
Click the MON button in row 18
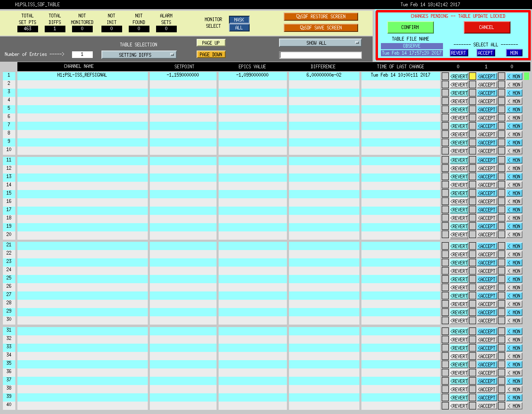[x=514, y=218]
